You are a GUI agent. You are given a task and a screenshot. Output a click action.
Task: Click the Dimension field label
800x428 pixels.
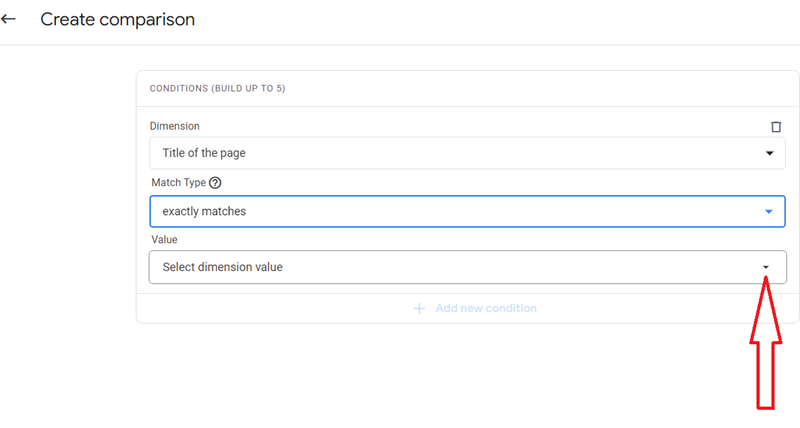[x=174, y=126]
